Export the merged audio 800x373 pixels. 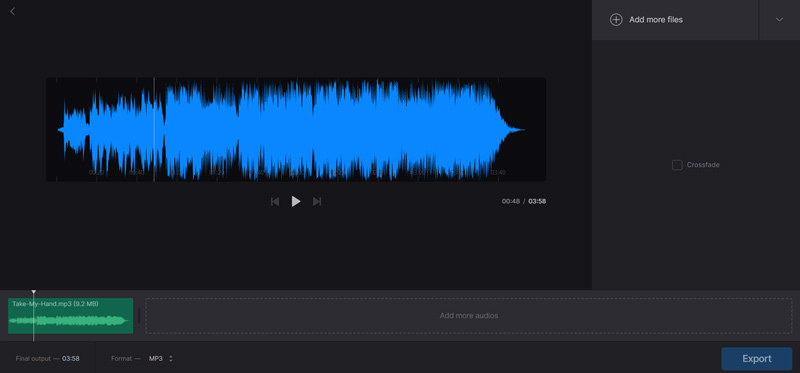coord(757,359)
